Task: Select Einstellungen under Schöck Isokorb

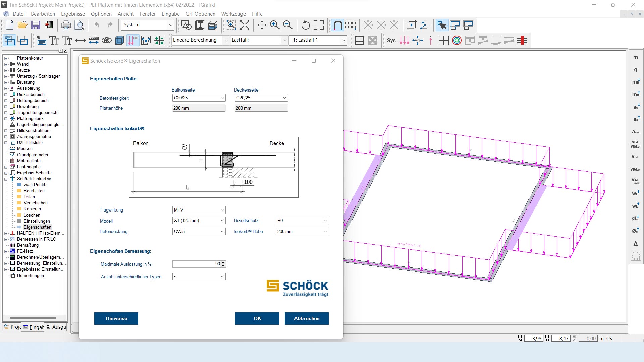Action: 37,221
